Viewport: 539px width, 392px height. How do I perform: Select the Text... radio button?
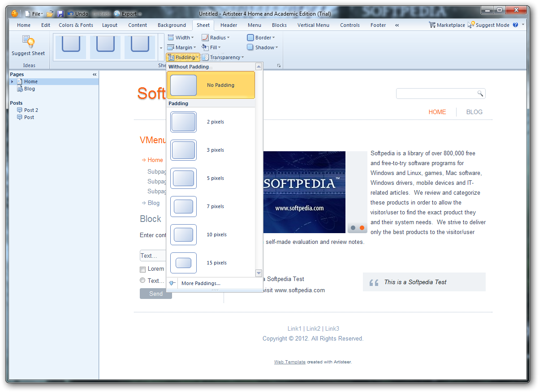142,281
